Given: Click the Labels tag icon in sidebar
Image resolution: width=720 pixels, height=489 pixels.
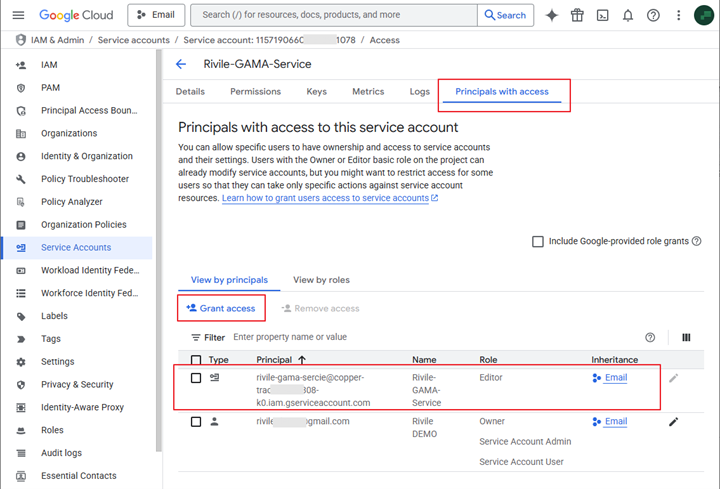Looking at the screenshot, I should 21,316.
